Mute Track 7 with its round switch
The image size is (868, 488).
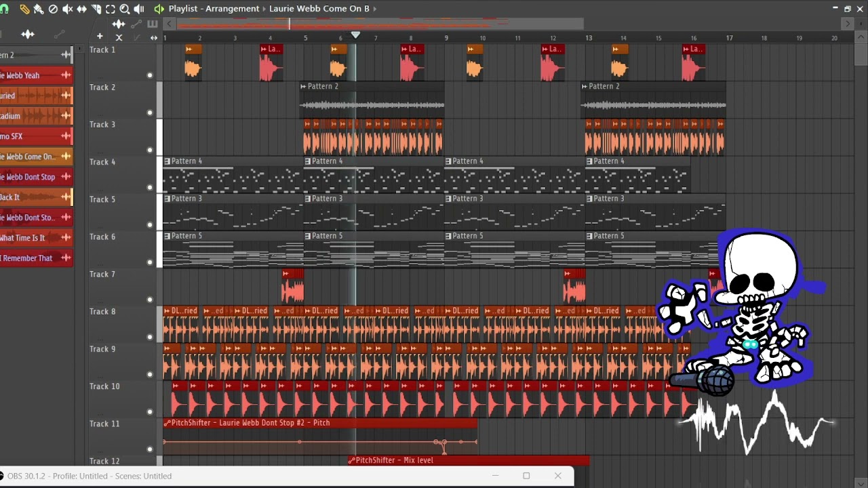150,299
